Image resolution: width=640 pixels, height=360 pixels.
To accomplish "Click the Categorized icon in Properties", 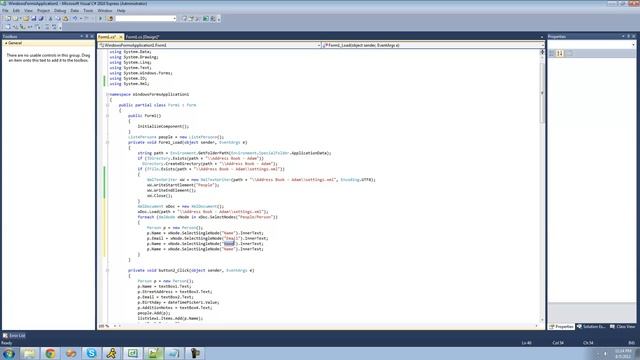I will coord(552,53).
